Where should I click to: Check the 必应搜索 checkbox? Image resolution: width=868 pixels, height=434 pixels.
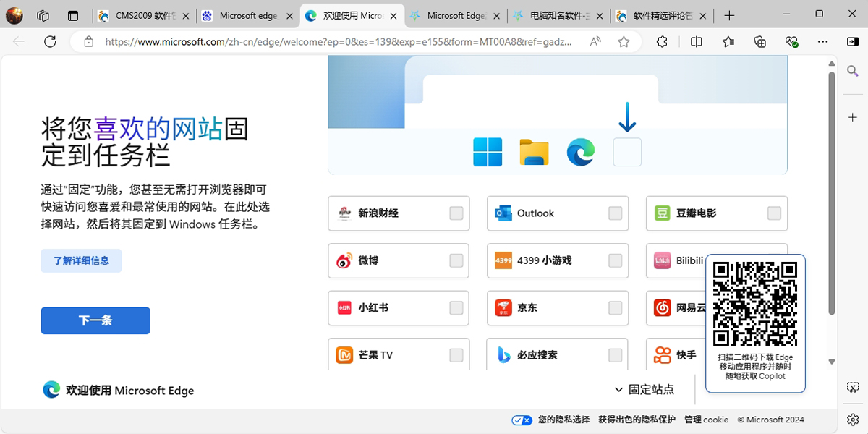(616, 355)
